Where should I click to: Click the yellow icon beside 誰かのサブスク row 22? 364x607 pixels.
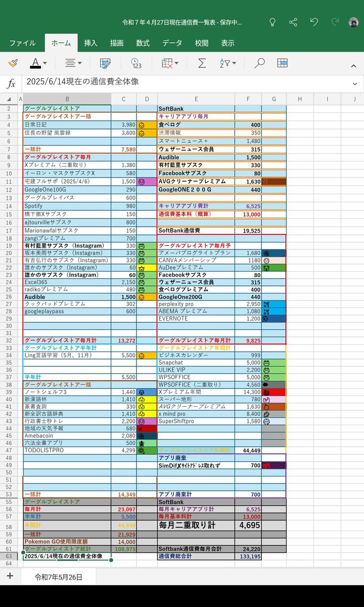point(142,267)
